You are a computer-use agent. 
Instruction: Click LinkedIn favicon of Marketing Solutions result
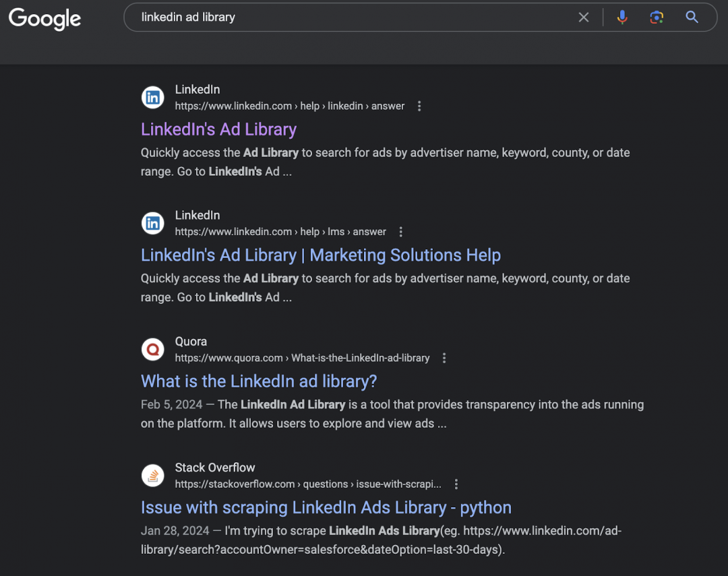click(x=153, y=223)
